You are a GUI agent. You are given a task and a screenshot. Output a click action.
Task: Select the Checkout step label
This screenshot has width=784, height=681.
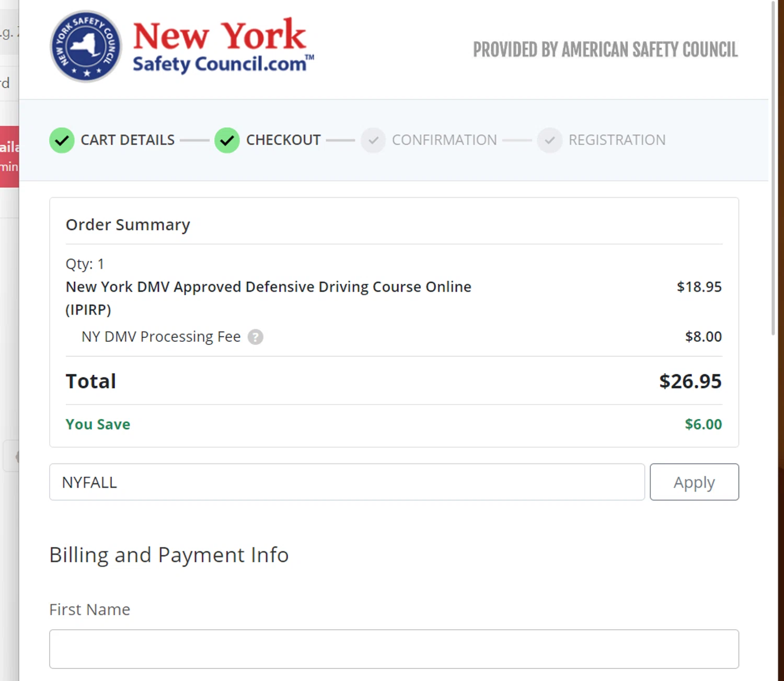click(283, 140)
